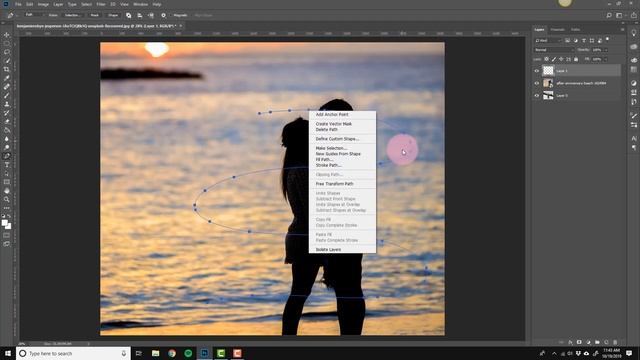The width and height of the screenshot is (640, 360).
Task: Select the Quick Selection tool
Action: (7, 61)
